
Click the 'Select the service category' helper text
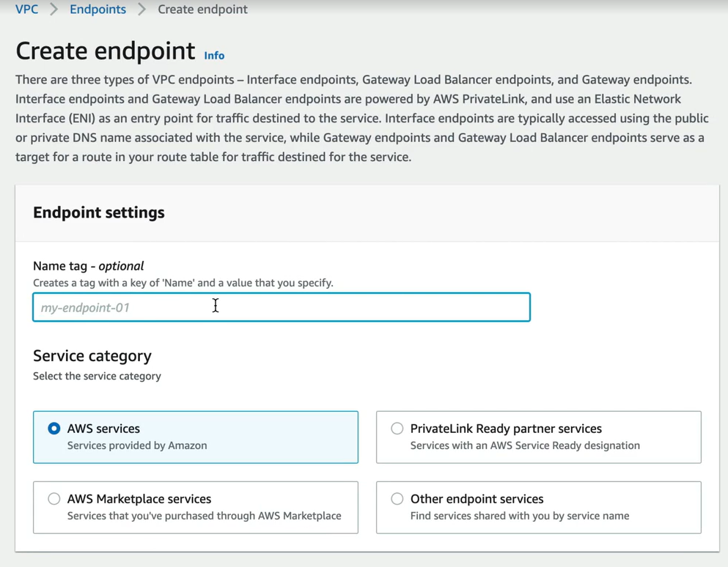coord(97,377)
